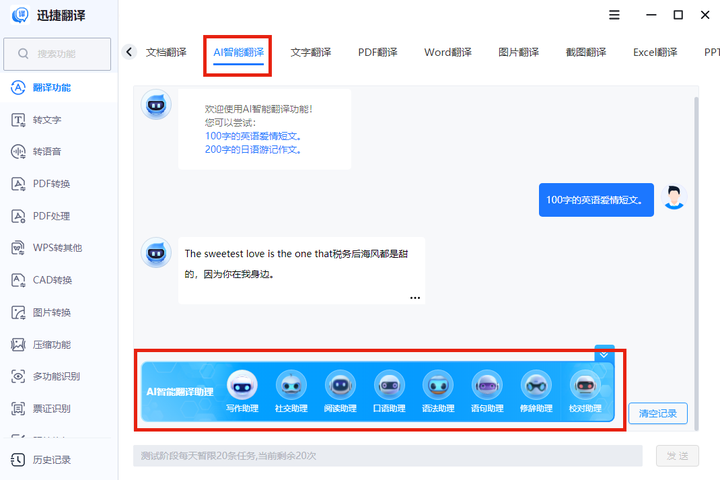
Task: Select 翻译功能 in the sidebar
Action: tap(59, 87)
